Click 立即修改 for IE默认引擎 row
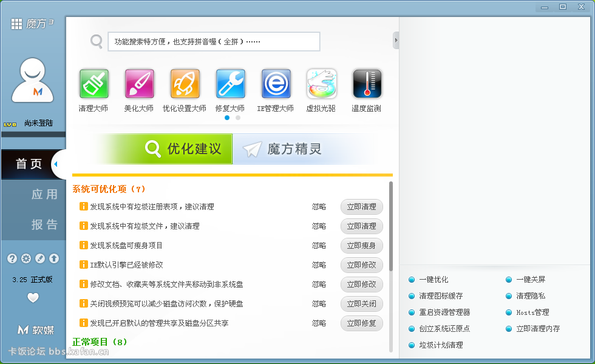Image resolution: width=595 pixels, height=364 pixels. [362, 265]
